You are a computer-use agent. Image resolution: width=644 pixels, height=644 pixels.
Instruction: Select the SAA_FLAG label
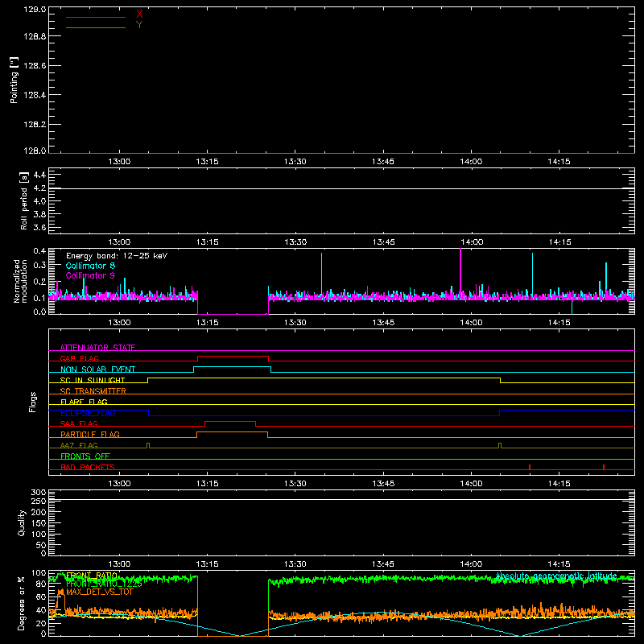[79, 423]
